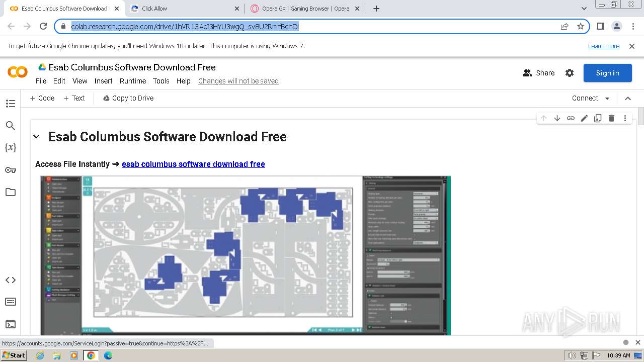
Task: Open 'esab columbus software download free' link
Action: 193,164
